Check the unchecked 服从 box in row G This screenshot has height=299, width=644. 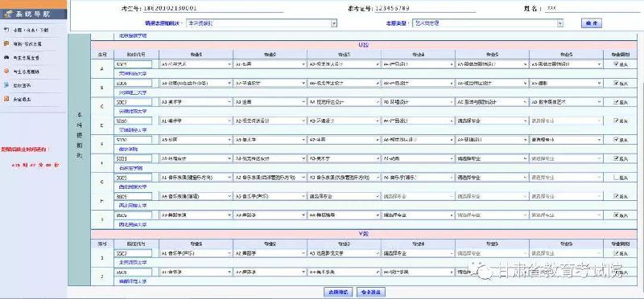click(x=616, y=177)
